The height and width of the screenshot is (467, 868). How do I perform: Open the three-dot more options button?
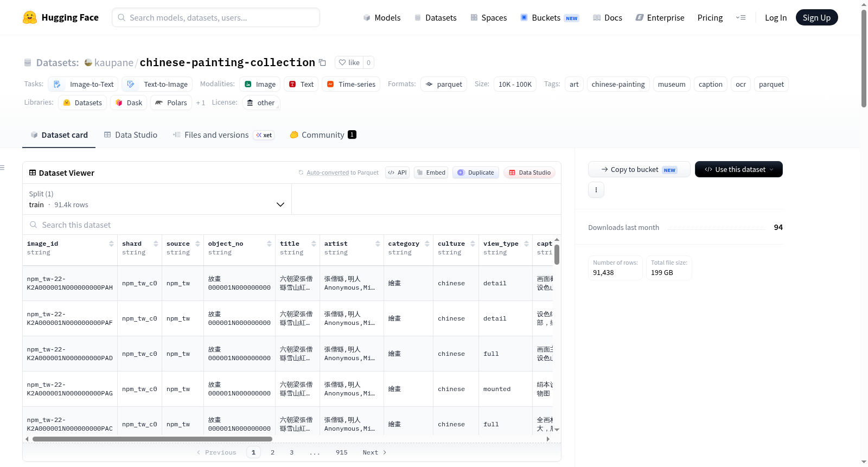click(x=596, y=190)
